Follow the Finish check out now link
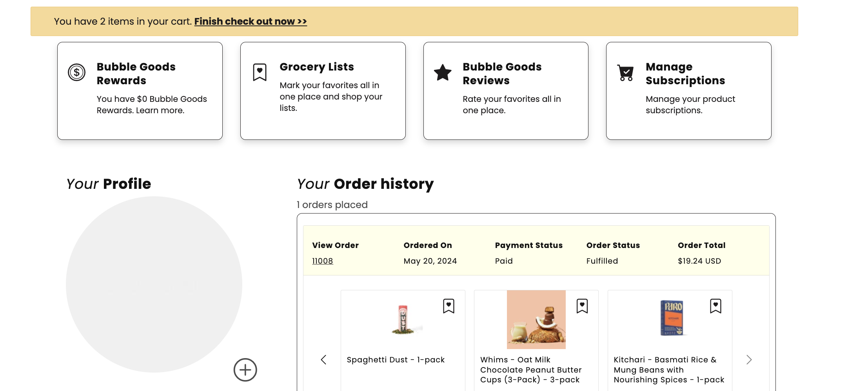The width and height of the screenshot is (868, 391). [251, 21]
